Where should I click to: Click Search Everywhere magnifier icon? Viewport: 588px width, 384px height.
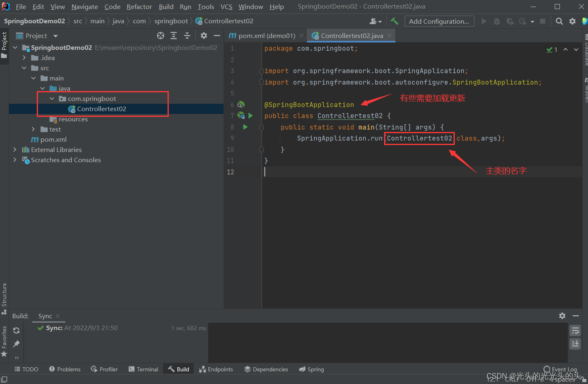pos(559,21)
